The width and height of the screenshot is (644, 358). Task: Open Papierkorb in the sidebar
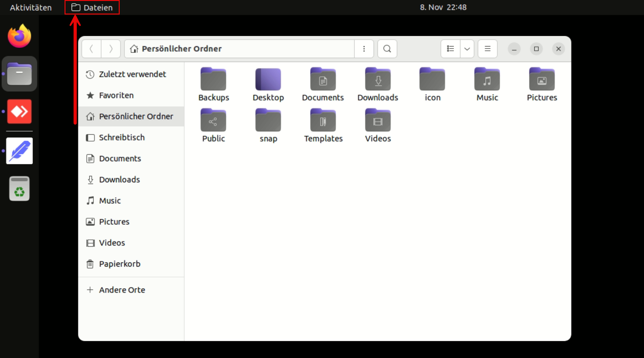tap(119, 264)
